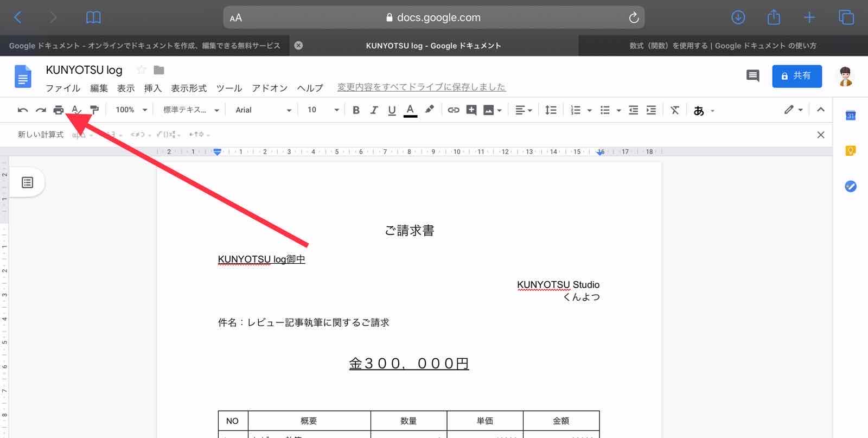
Task: Open the text color picker
Action: point(410,110)
